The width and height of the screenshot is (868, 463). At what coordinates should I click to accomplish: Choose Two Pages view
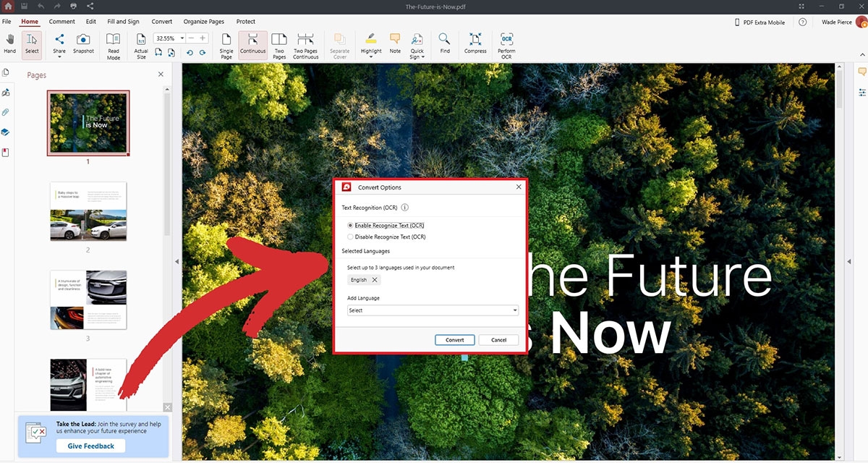[279, 46]
